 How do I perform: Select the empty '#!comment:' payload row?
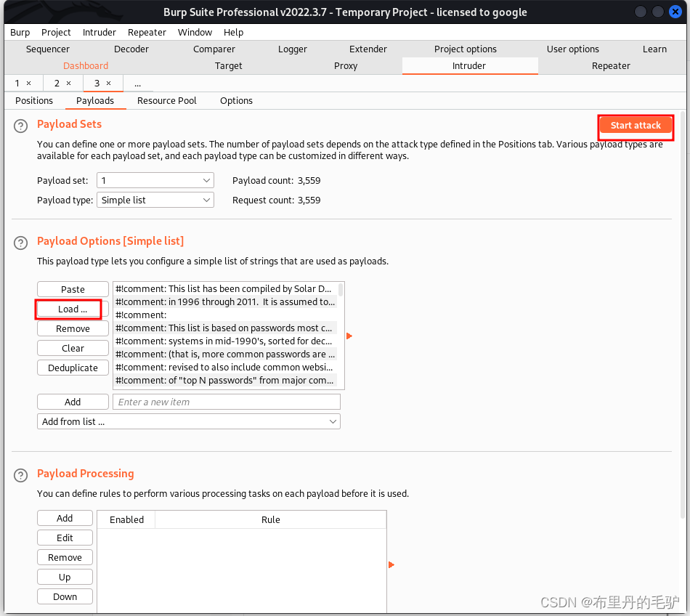click(226, 315)
